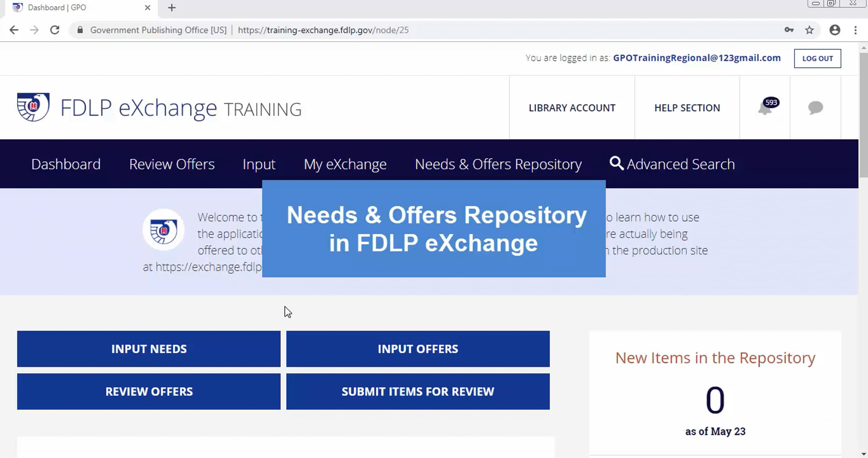Viewport: 868px width, 458px height.
Task: Open saved passwords key icon
Action: (x=789, y=30)
